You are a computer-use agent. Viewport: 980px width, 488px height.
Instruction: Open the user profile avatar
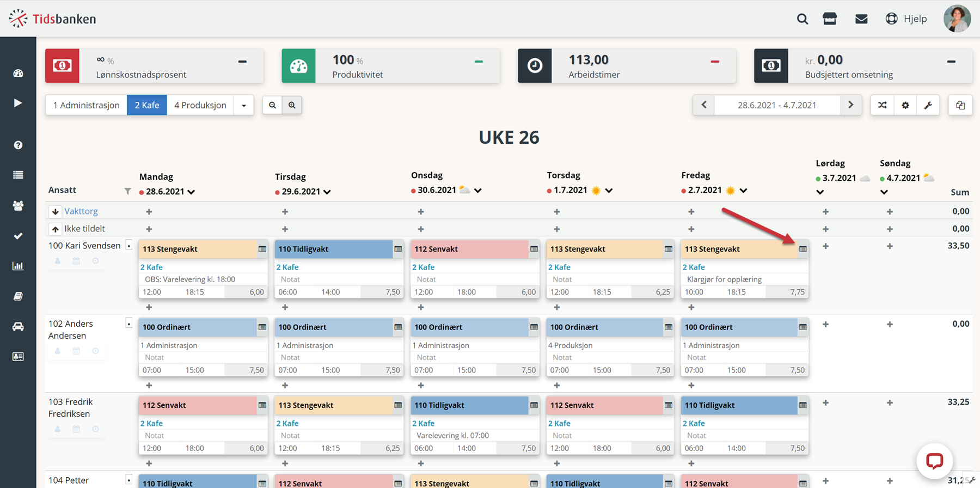[957, 19]
